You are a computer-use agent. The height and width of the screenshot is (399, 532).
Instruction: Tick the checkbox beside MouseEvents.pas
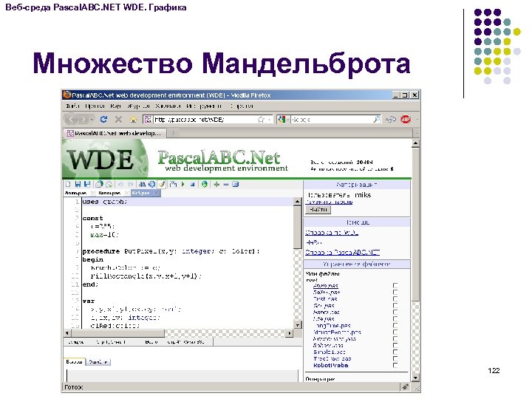pyautogui.click(x=395, y=332)
